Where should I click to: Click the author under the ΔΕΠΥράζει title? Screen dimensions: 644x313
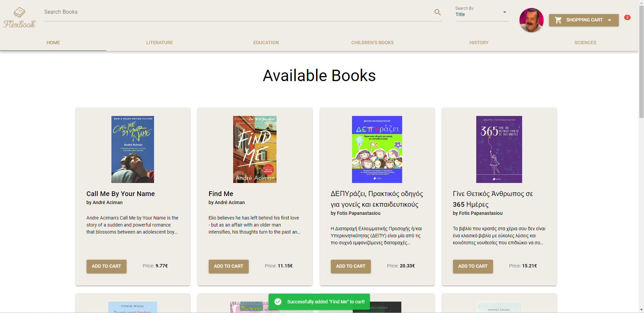355,213
